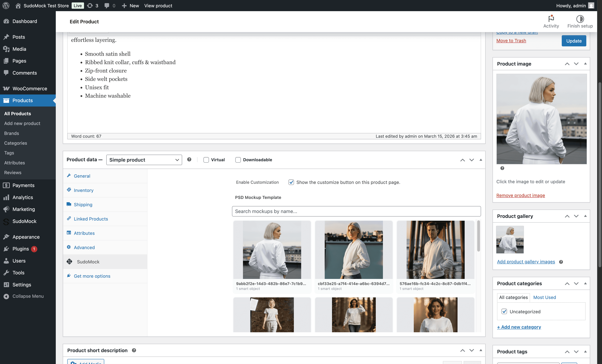Image resolution: width=602 pixels, height=364 pixels.
Task: Switch to the Inventory tab
Action: (83, 190)
